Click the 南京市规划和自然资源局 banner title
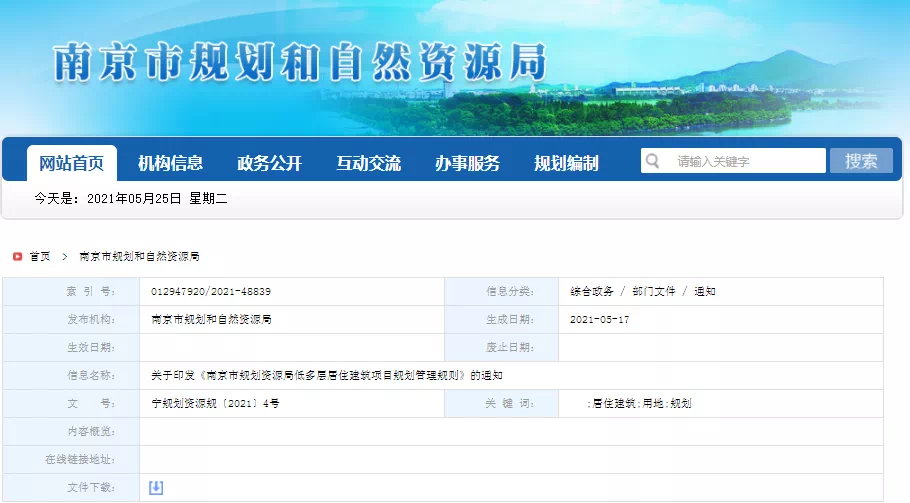910x503 pixels. [x=300, y=62]
